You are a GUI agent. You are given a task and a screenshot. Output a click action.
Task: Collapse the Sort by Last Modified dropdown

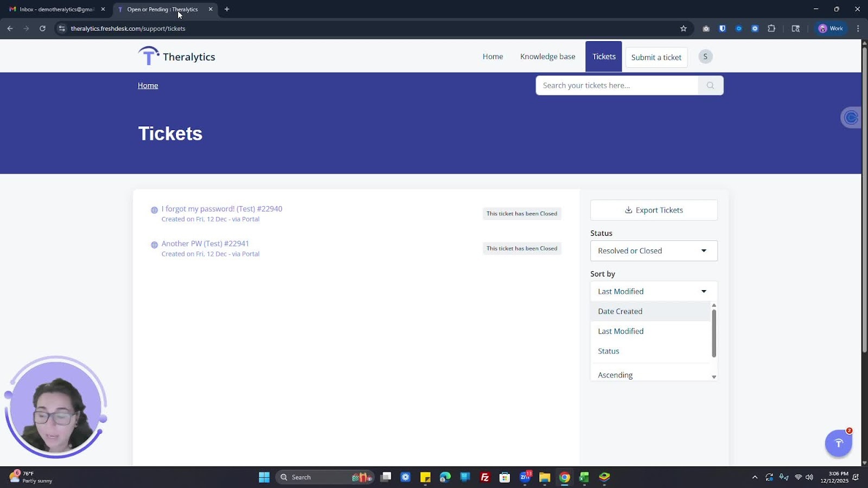tap(654, 291)
